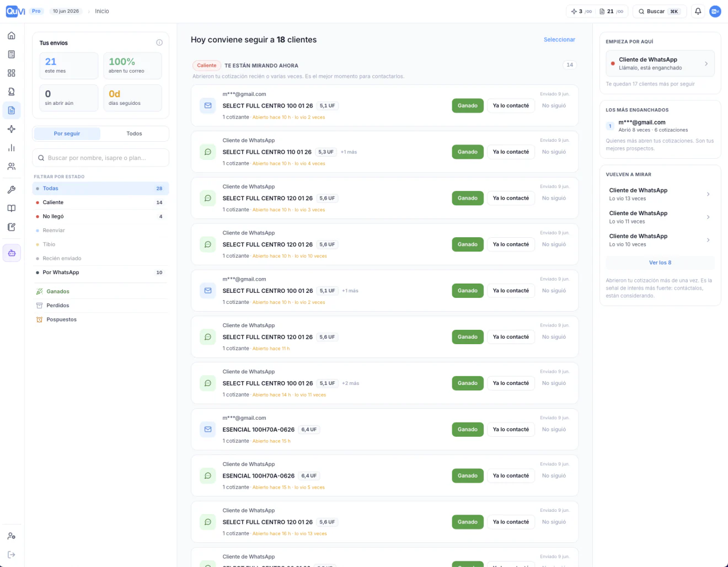Filter by No llegó status
Viewport: 728px width, 567px height.
[100, 216]
